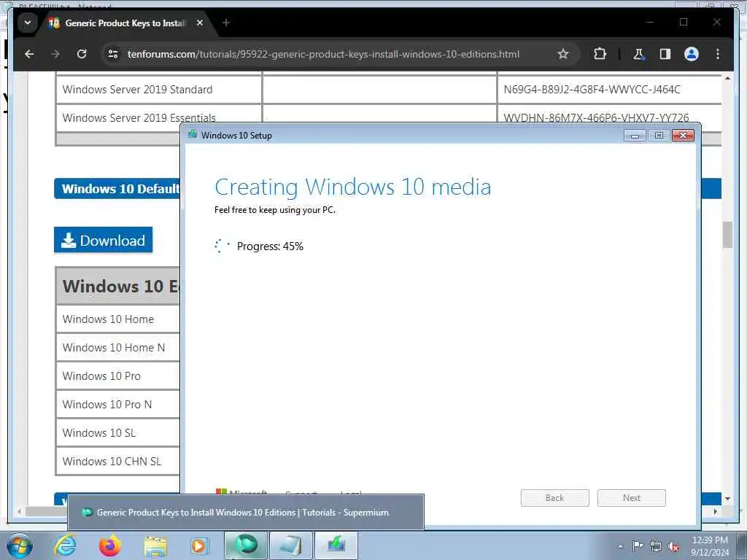Select the Generic Product Keys tab
Image resolution: width=747 pixels, height=560 pixels.
[x=125, y=23]
